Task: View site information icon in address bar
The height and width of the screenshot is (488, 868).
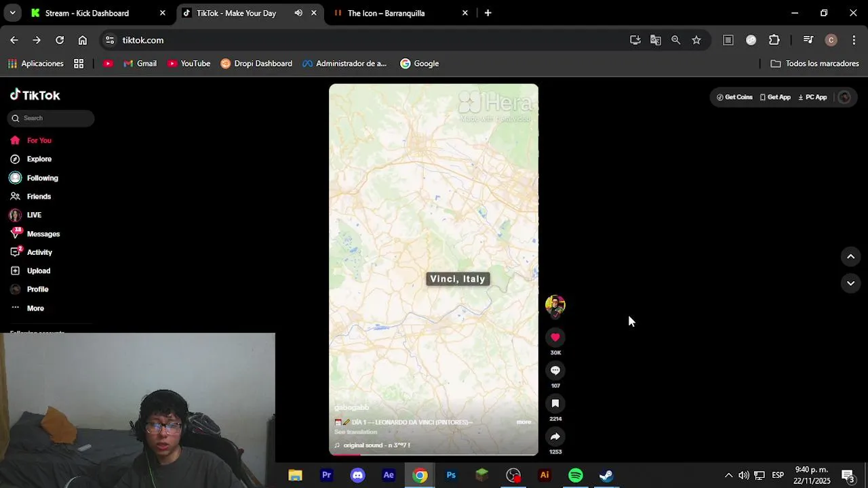Action: pos(110,40)
